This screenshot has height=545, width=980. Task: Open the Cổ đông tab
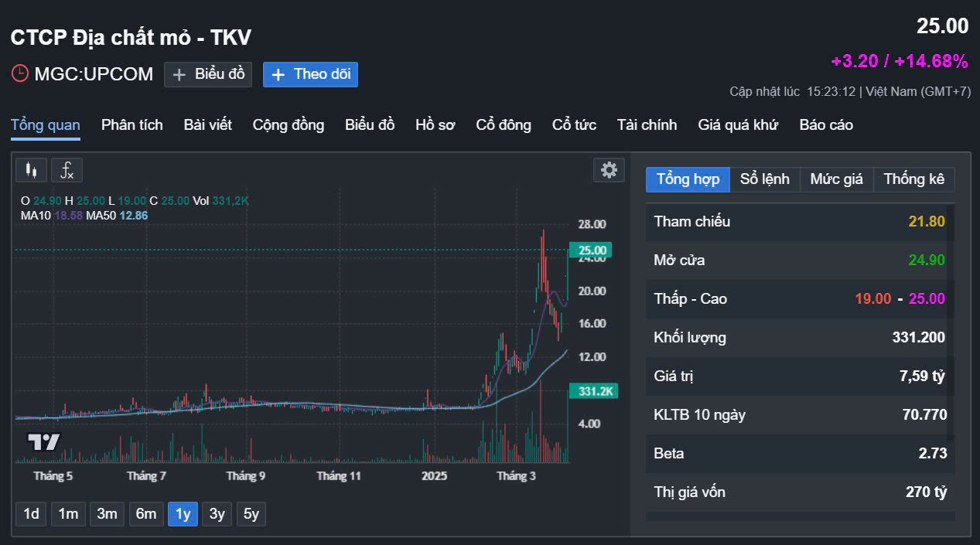click(x=504, y=124)
